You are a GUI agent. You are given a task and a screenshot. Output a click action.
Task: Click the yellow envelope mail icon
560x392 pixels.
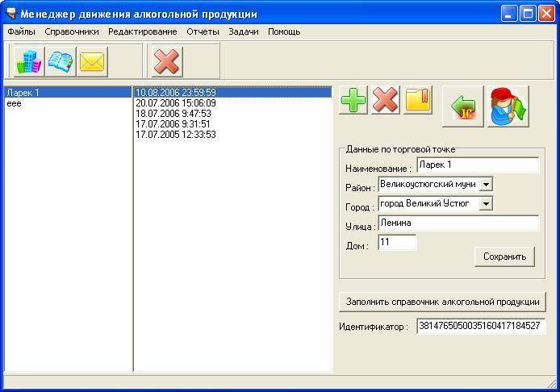93,61
